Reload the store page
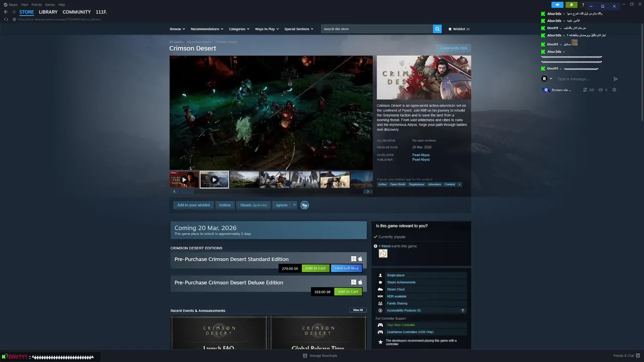 tap(6, 19)
